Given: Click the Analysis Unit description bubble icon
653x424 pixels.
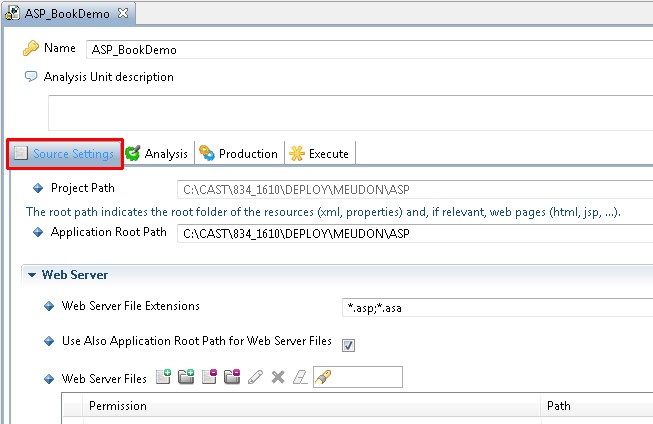Looking at the screenshot, I should 31,76.
